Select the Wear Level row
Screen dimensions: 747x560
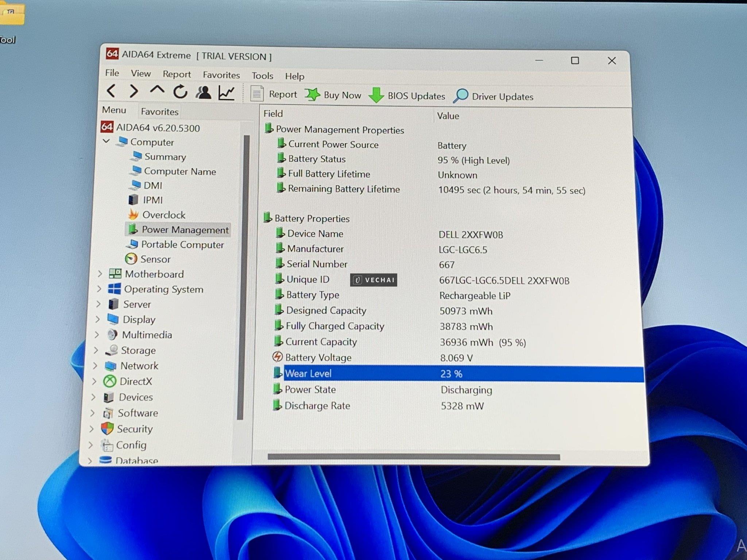458,374
